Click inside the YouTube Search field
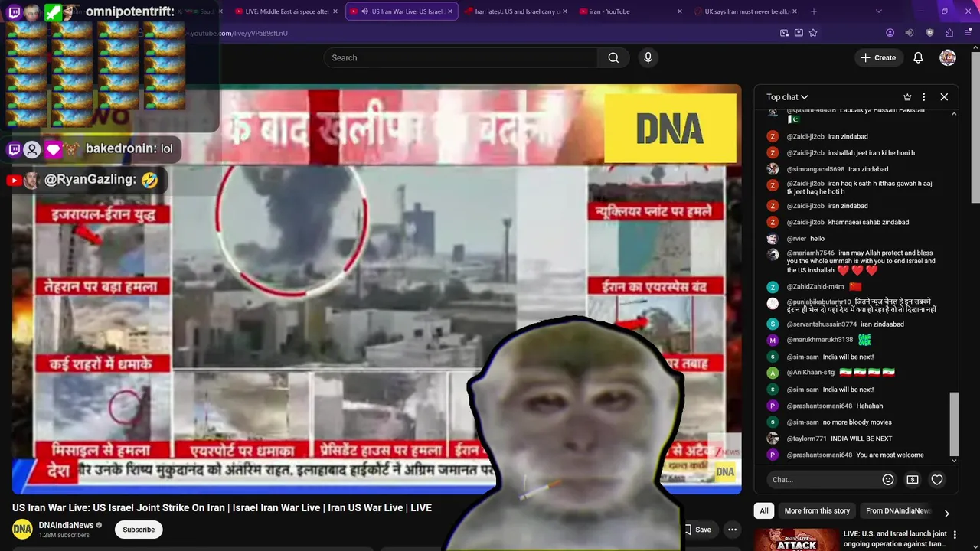The image size is (980, 551). tap(461, 57)
